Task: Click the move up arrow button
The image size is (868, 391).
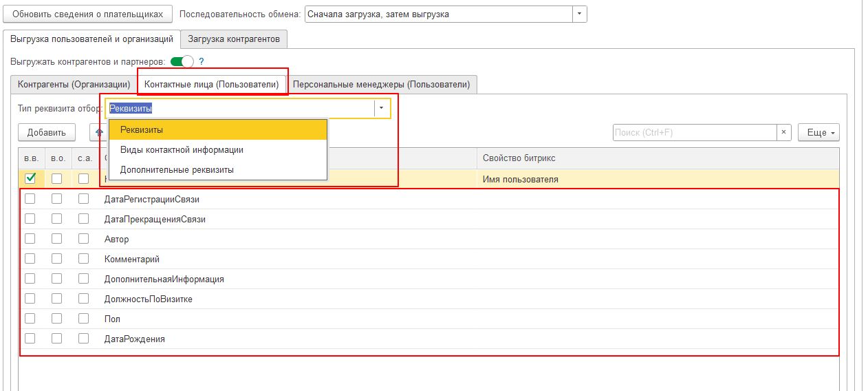Action: 98,133
